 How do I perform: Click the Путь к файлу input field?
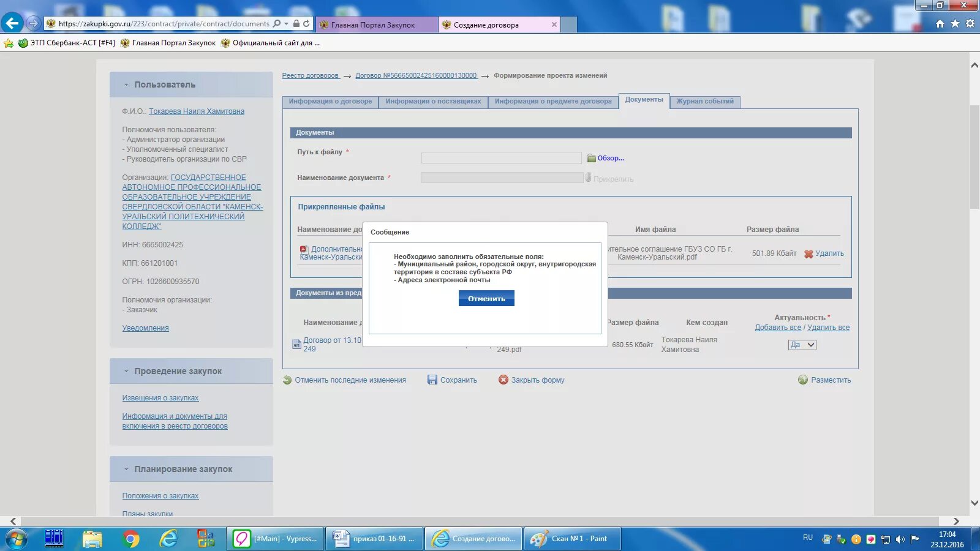point(502,158)
